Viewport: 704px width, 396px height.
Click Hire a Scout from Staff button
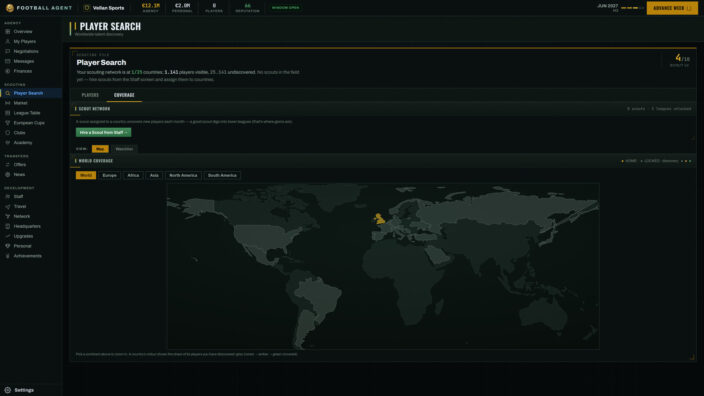tap(103, 132)
